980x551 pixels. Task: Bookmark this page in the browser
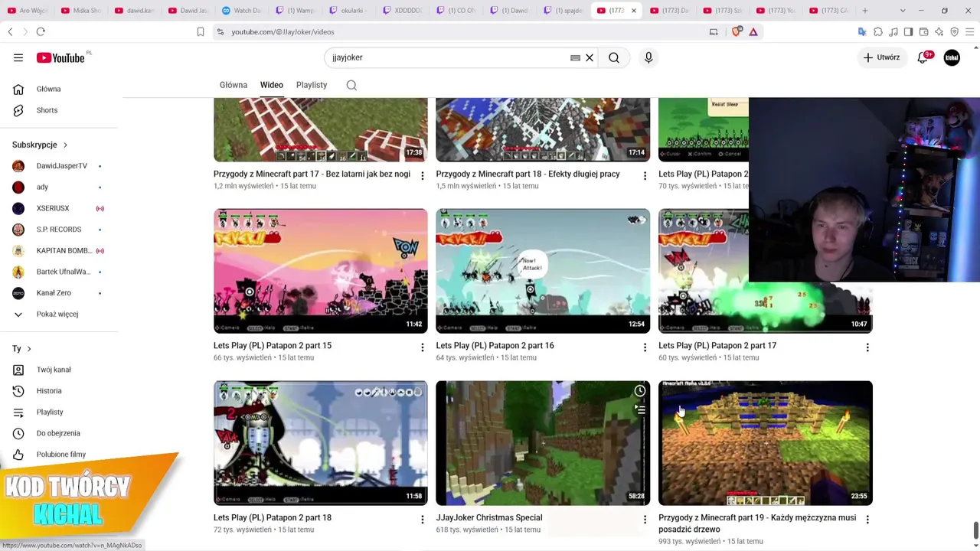point(201,31)
